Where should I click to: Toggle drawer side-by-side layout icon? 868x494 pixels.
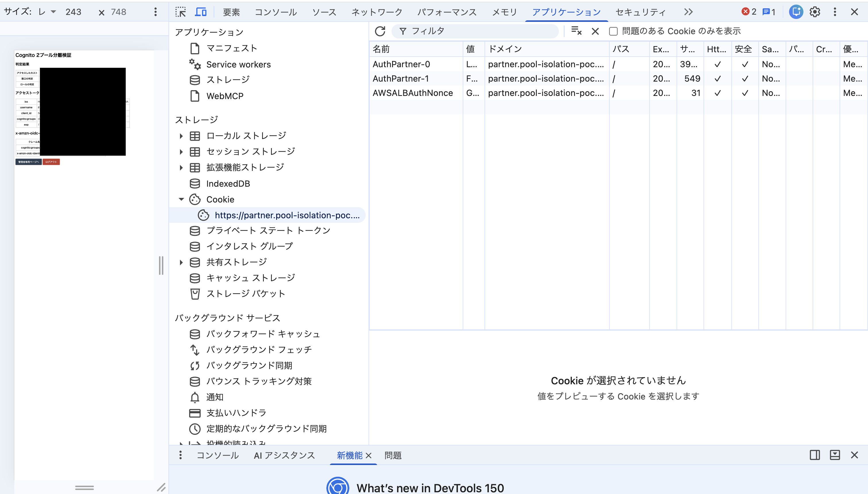point(815,455)
